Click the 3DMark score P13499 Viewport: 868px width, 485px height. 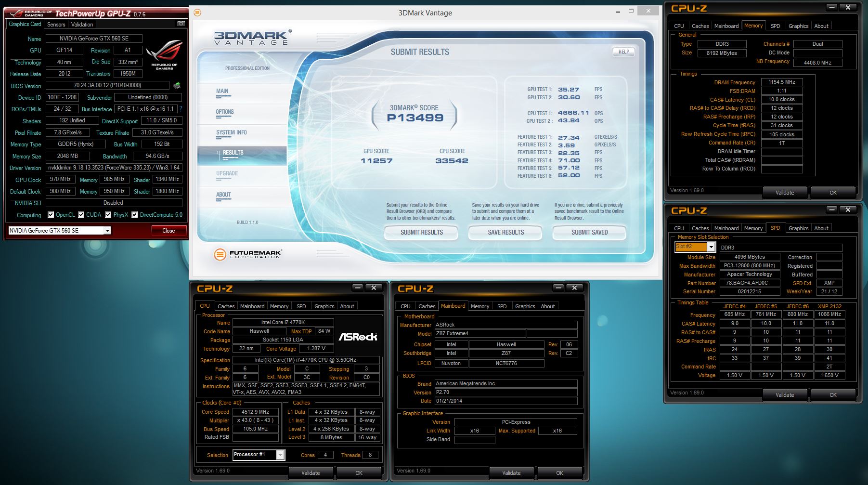pyautogui.click(x=415, y=118)
